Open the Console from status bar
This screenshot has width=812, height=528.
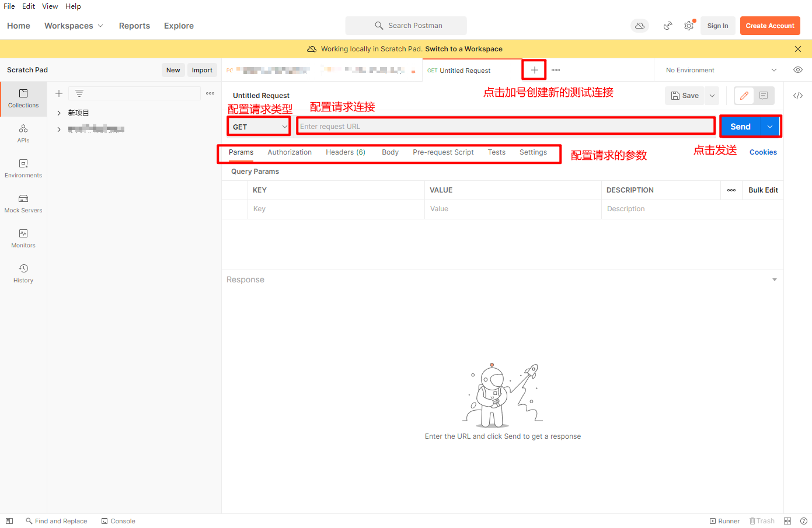tap(119, 521)
